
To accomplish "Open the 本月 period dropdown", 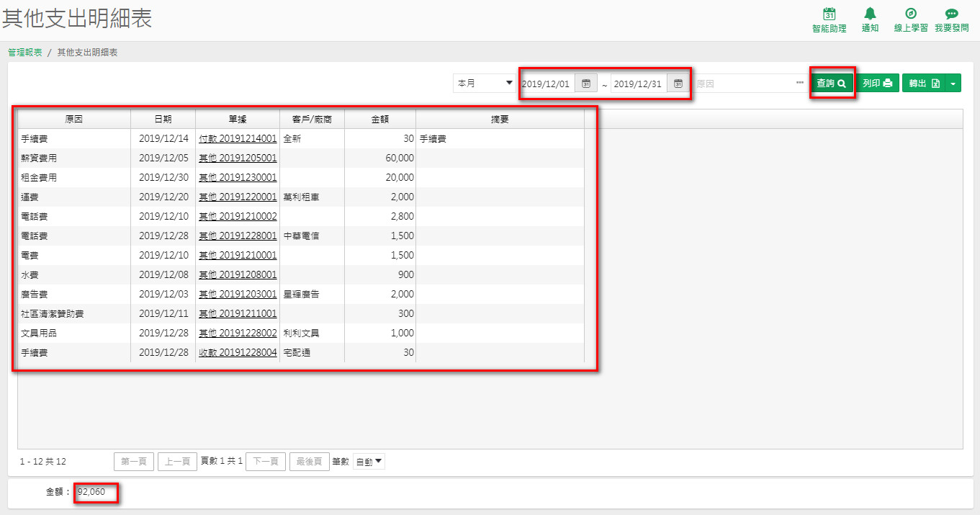I will (x=484, y=84).
